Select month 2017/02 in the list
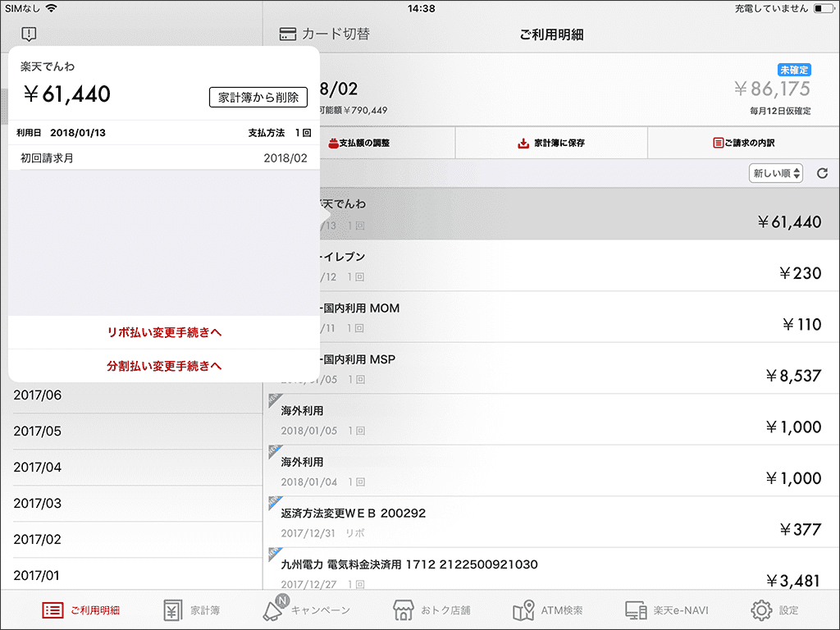The width and height of the screenshot is (840, 630). pos(131,540)
